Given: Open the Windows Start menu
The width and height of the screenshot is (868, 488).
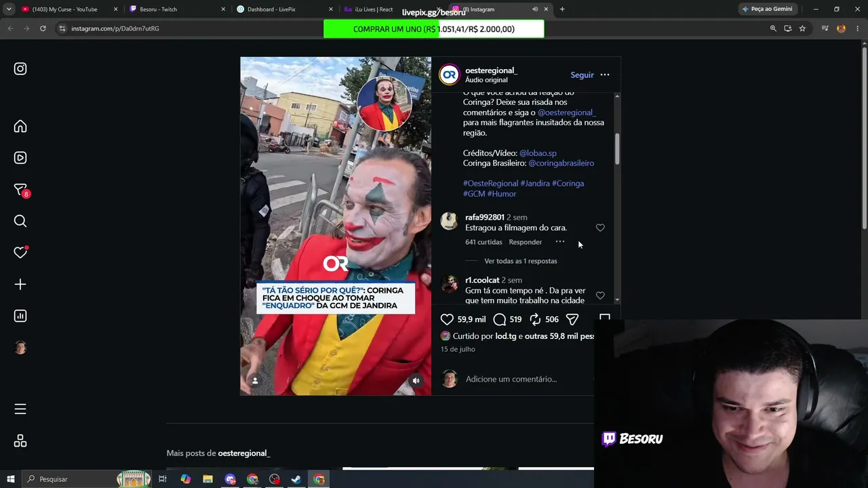Looking at the screenshot, I should click(10, 479).
